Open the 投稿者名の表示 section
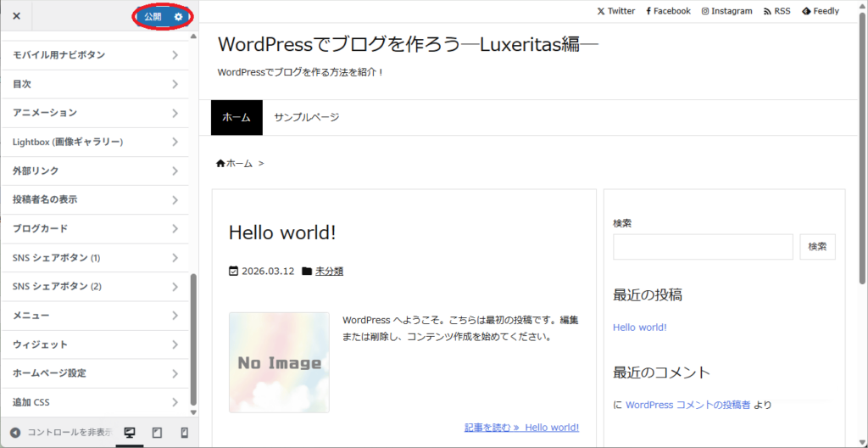 pyautogui.click(x=95, y=199)
